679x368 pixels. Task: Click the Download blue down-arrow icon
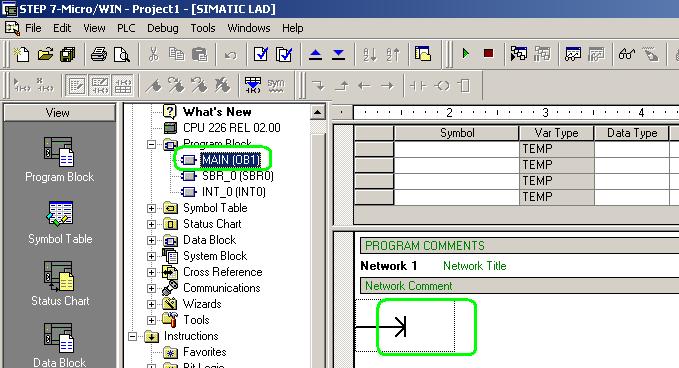point(338,54)
